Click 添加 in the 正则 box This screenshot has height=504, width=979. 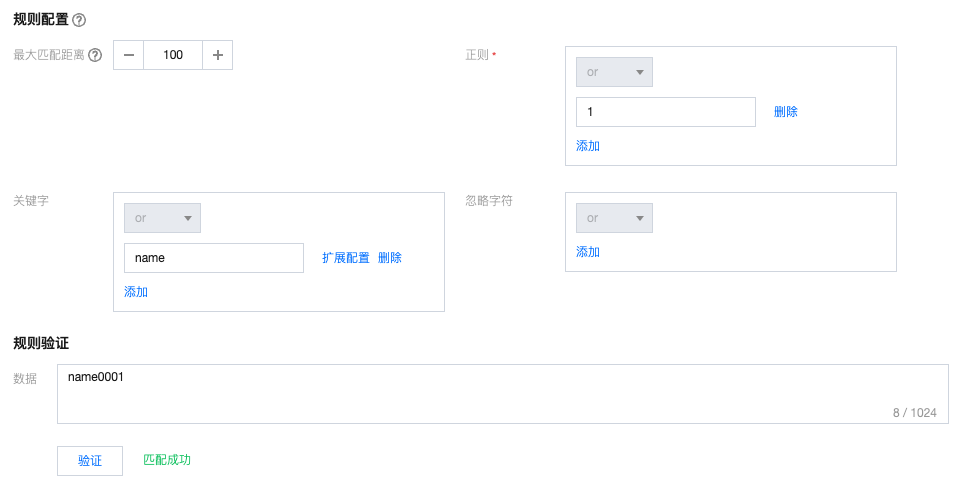point(588,146)
